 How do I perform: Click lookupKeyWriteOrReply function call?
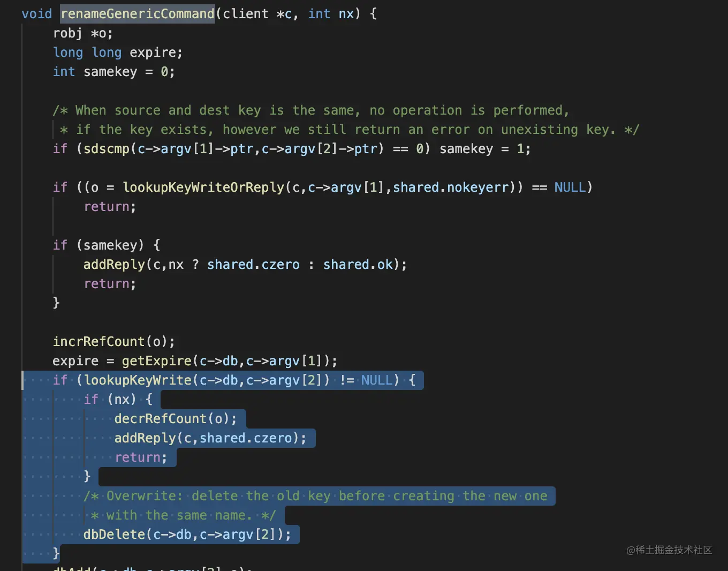tap(203, 187)
